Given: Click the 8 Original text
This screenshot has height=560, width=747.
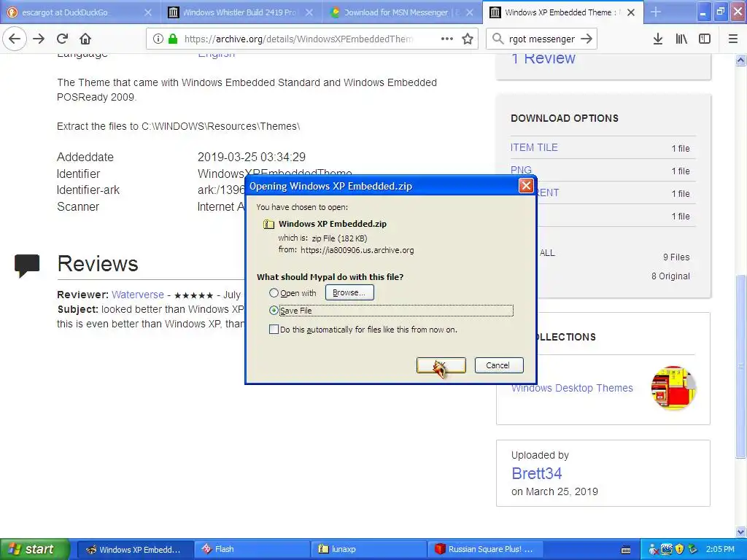Looking at the screenshot, I should 670,276.
